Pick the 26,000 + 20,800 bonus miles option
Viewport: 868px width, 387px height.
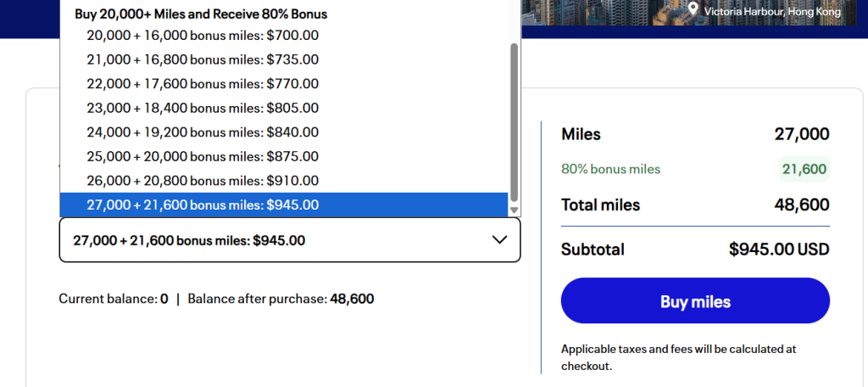tap(203, 181)
